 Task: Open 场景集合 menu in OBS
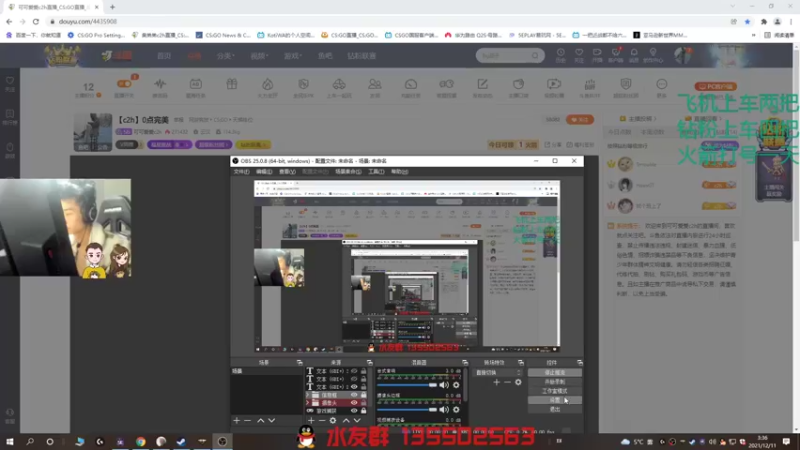tap(348, 171)
